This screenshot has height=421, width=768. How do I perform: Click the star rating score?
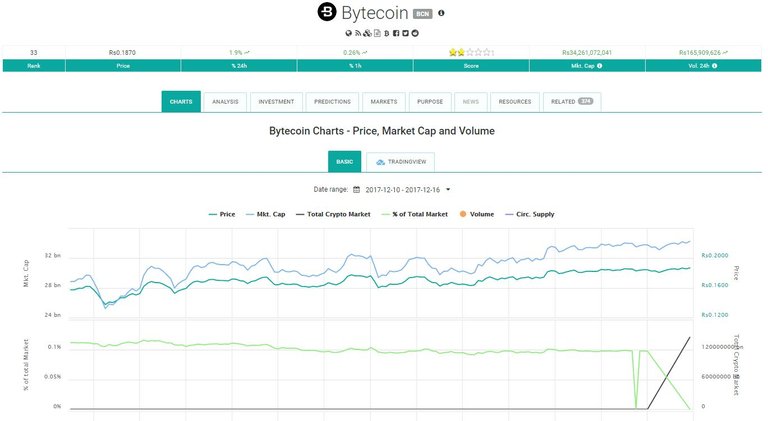tap(471, 52)
